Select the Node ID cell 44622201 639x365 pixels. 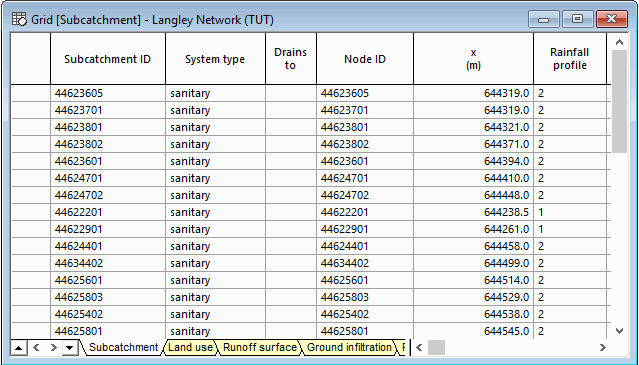click(365, 212)
